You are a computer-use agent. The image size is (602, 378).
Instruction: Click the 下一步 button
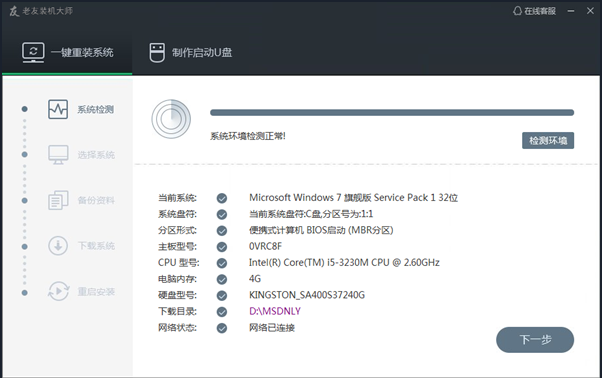pyautogui.click(x=535, y=340)
